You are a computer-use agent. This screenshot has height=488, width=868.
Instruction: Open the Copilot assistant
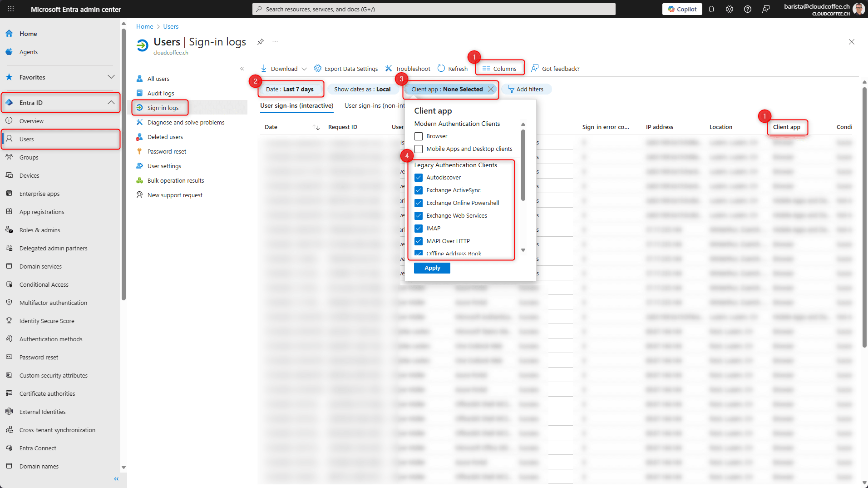[x=681, y=9]
